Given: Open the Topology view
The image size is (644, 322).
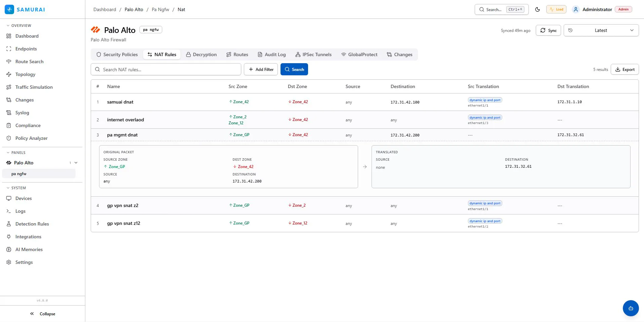Looking at the screenshot, I should [25, 74].
